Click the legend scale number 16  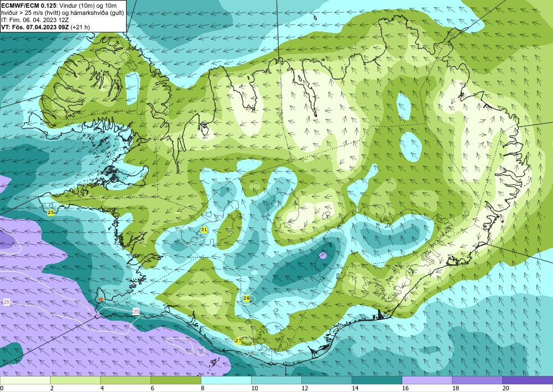pyautogui.click(x=405, y=389)
